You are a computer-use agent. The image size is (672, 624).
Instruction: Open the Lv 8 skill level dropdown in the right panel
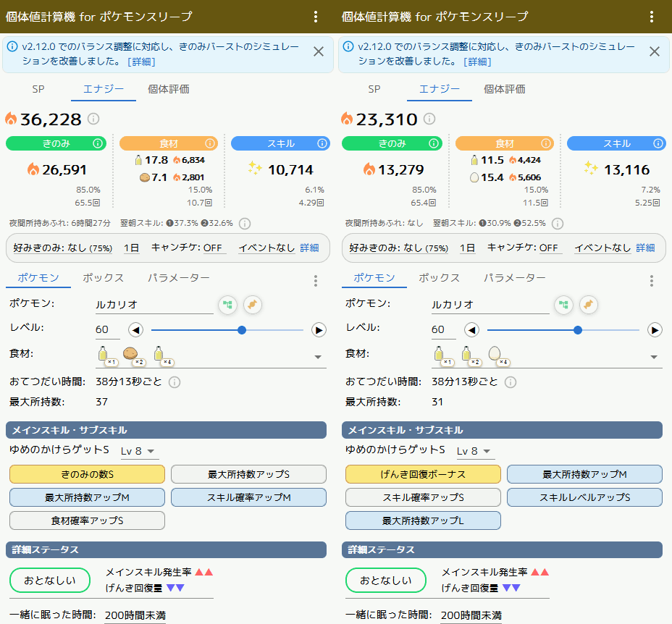tap(476, 451)
